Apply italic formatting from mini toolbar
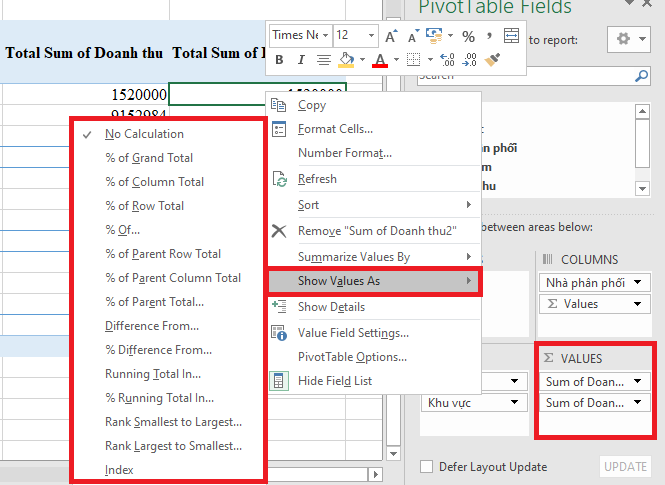This screenshot has width=665, height=485. pyautogui.click(x=300, y=60)
